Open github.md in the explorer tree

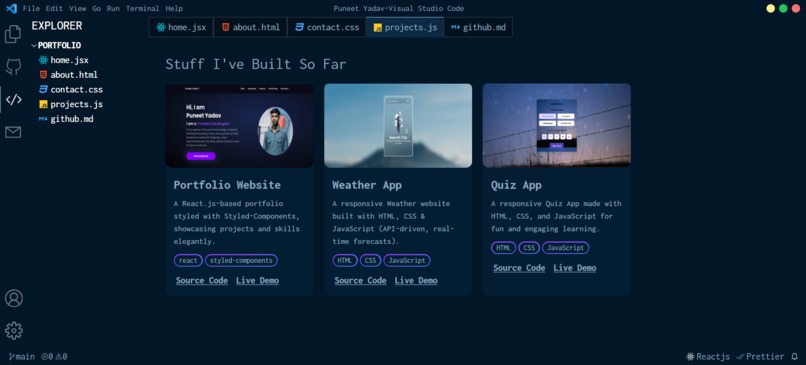(71, 119)
